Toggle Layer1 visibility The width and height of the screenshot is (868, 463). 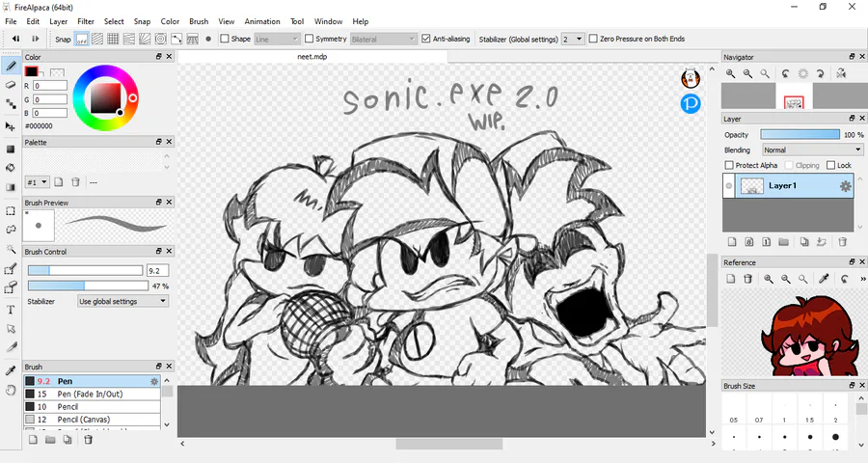click(x=729, y=185)
